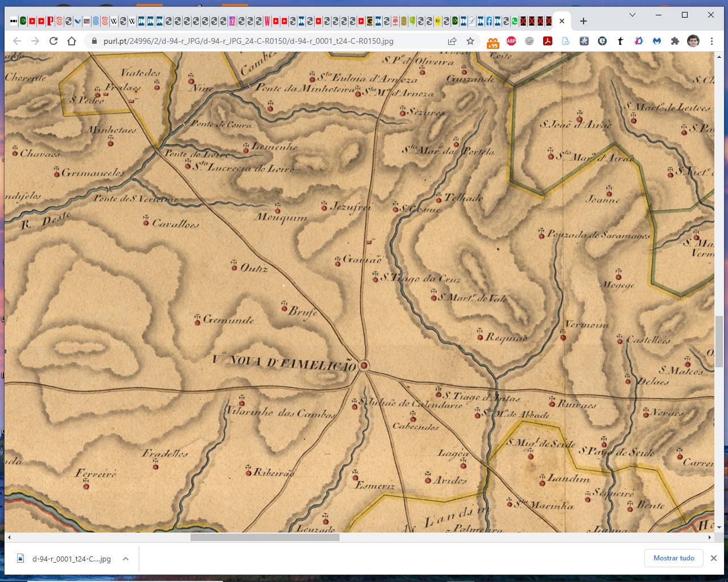Viewport: 728px width, 582px height.
Task: Open the share icon in the address bar
Action: 451,41
